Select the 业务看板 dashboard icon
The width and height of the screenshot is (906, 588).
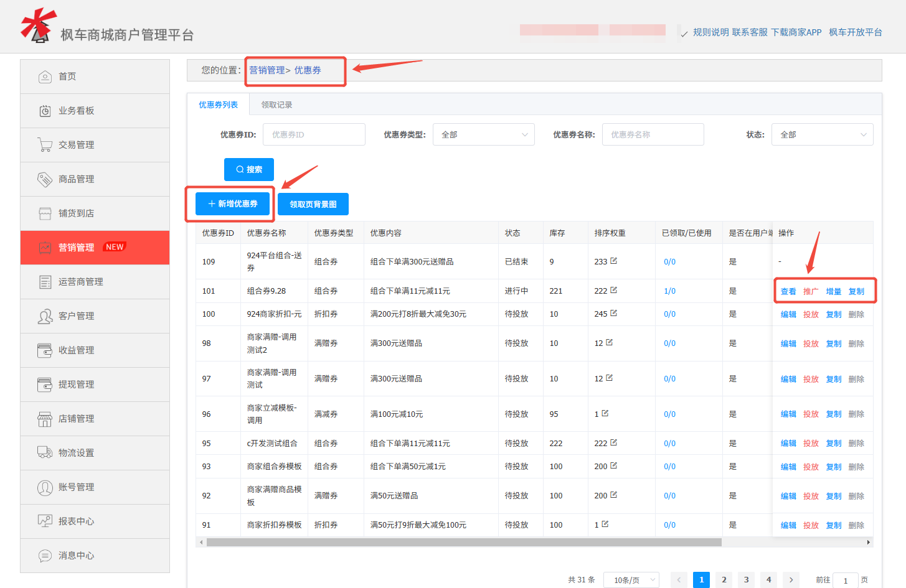click(45, 110)
